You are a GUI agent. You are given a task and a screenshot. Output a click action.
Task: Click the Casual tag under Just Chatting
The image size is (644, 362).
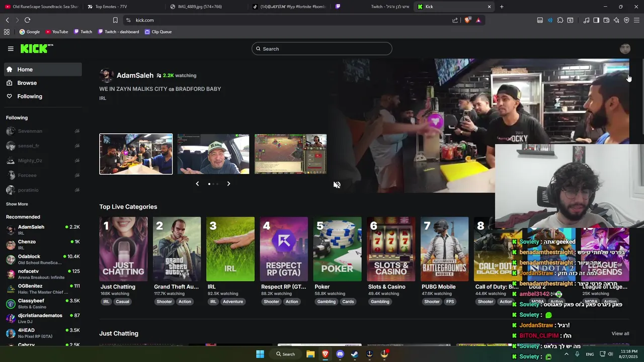122,302
